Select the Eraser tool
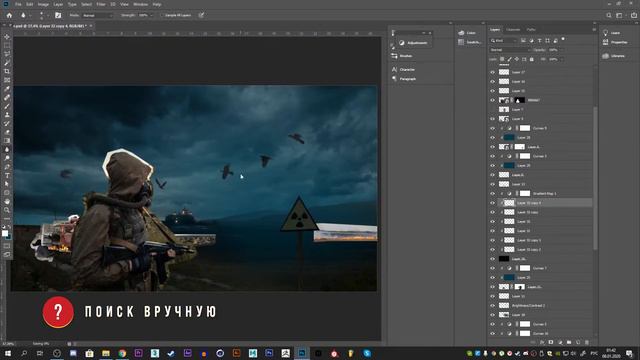Viewport: 640px width, 360px height. (x=7, y=132)
